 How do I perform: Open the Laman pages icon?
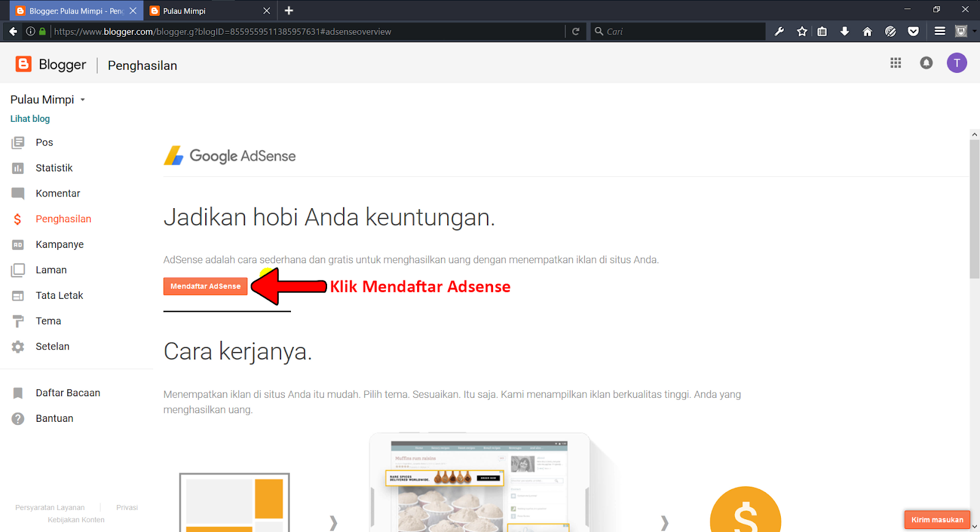(x=18, y=270)
